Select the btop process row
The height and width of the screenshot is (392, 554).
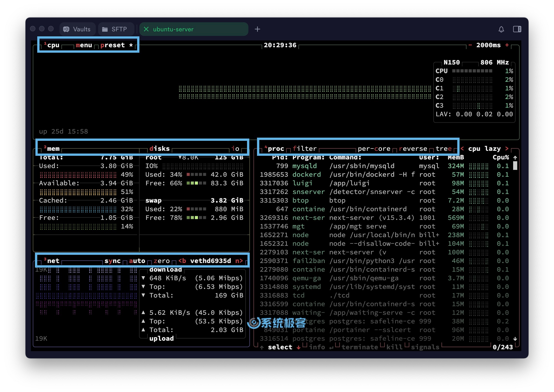[x=384, y=200]
